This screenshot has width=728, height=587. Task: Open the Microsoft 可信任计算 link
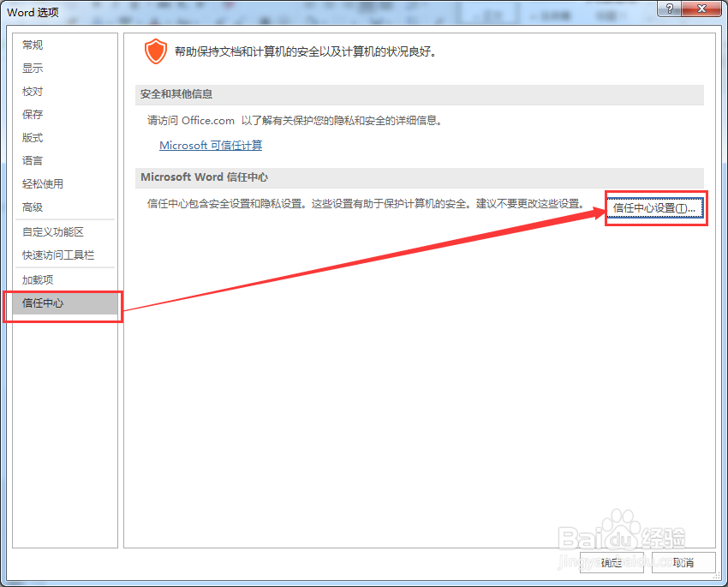point(211,146)
